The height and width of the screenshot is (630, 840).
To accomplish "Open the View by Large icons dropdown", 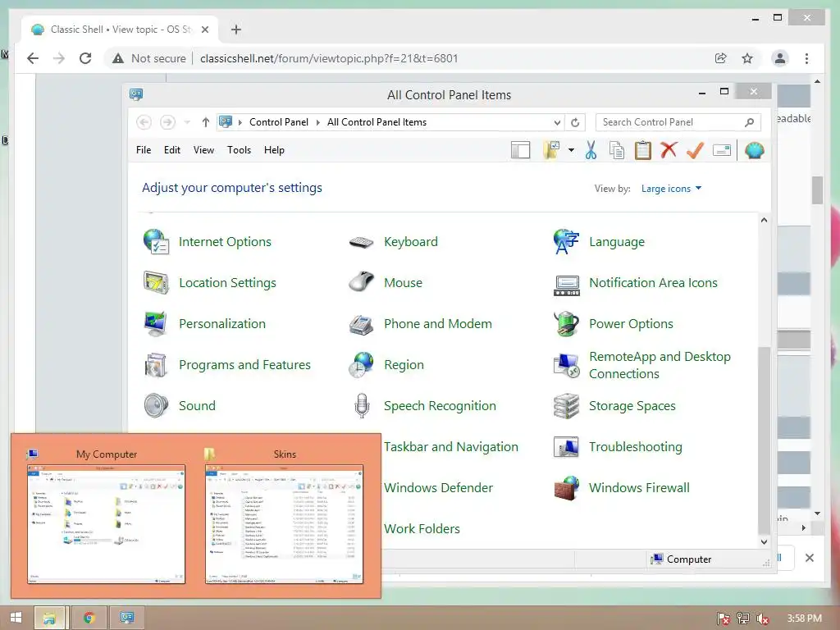I will pyautogui.click(x=671, y=189).
